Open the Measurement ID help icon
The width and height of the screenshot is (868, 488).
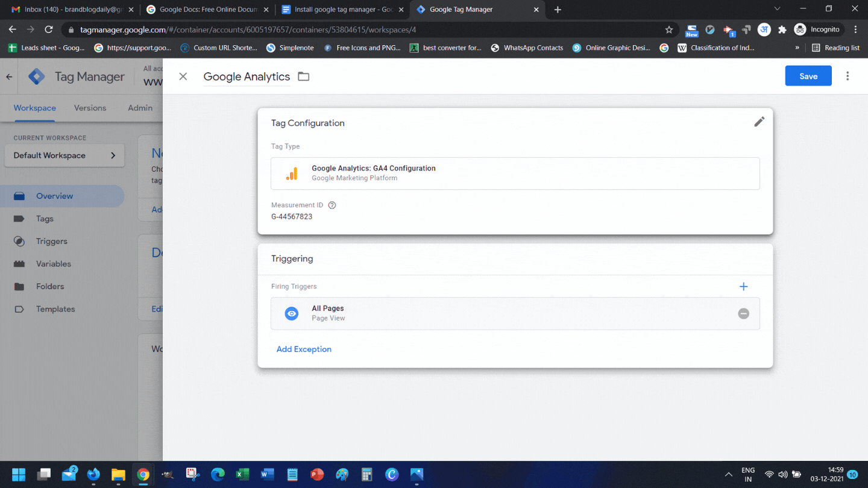332,205
